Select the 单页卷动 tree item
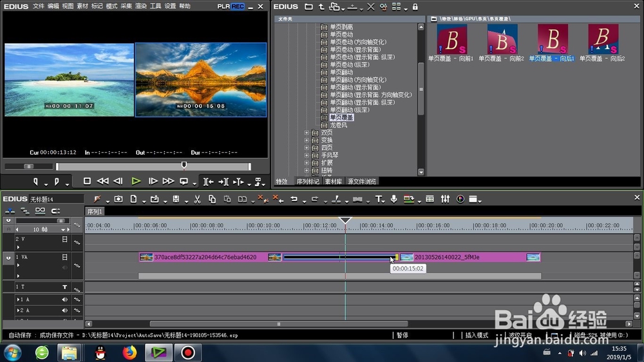This screenshot has height=362, width=644. click(341, 35)
